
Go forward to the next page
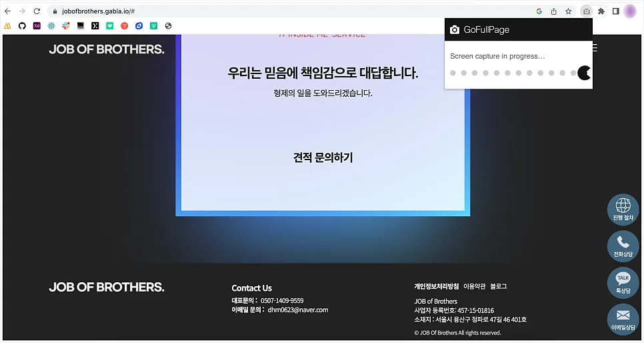point(22,11)
